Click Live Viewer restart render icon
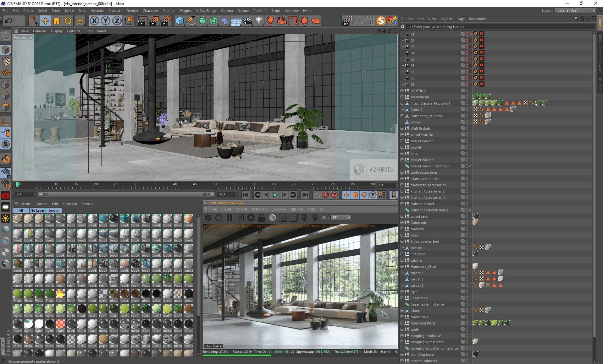This screenshot has width=603, height=364. tap(219, 218)
